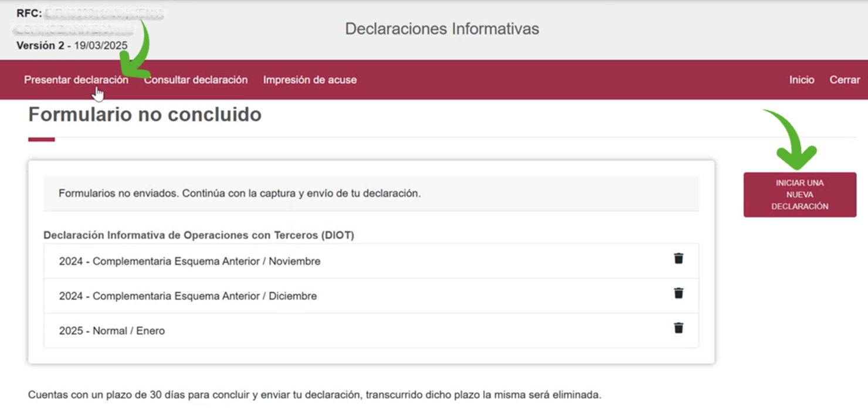Click the Cerrar link
Viewport: 868px width, 414px height.
point(845,80)
